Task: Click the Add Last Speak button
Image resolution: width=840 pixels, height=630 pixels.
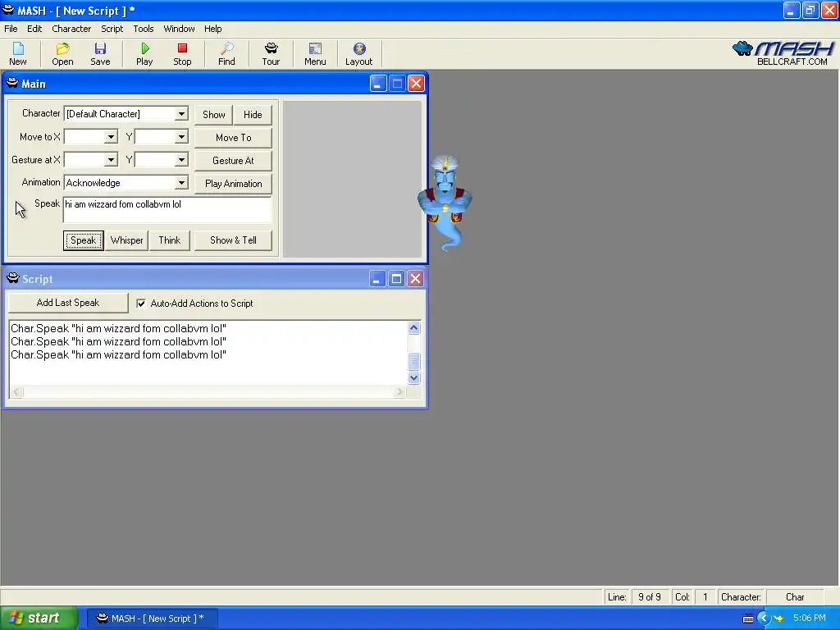Action: (x=68, y=303)
